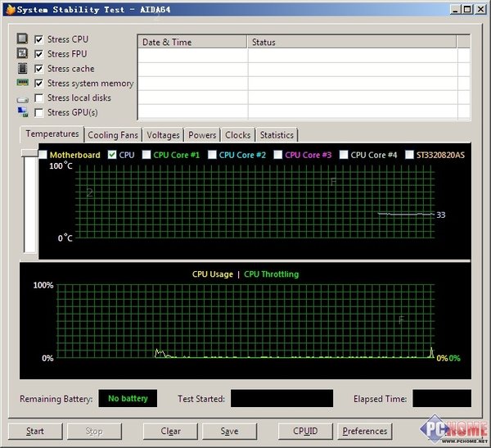Switch to the Clocks tab

pyautogui.click(x=238, y=135)
